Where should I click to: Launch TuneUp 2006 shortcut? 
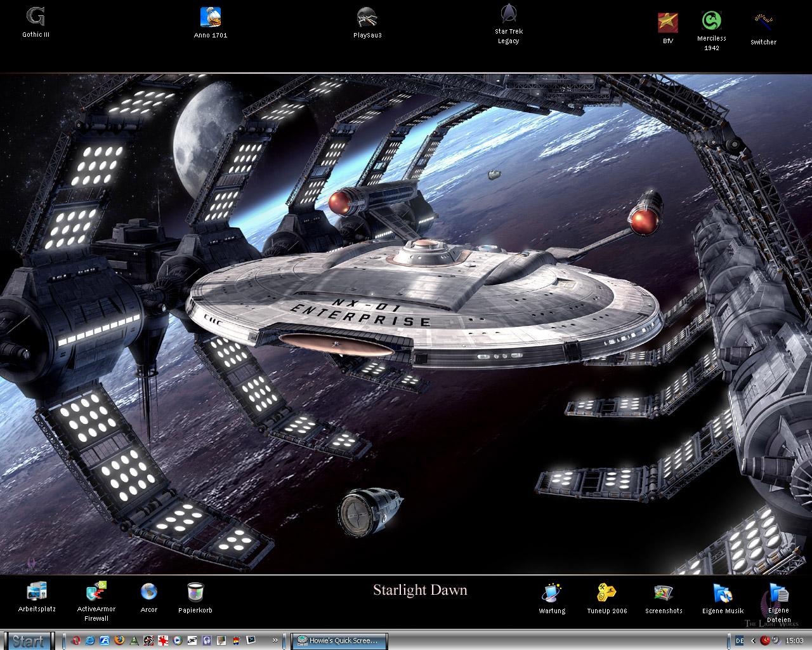click(x=607, y=599)
